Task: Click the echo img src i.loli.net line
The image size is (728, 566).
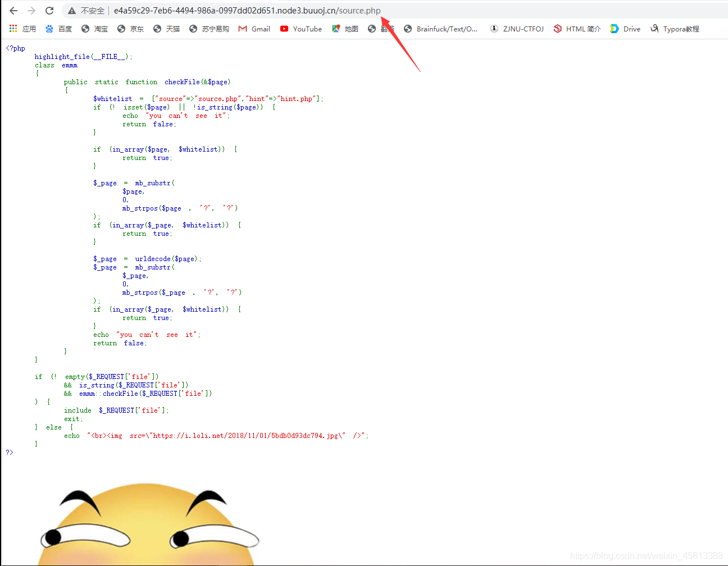Action: pos(216,436)
